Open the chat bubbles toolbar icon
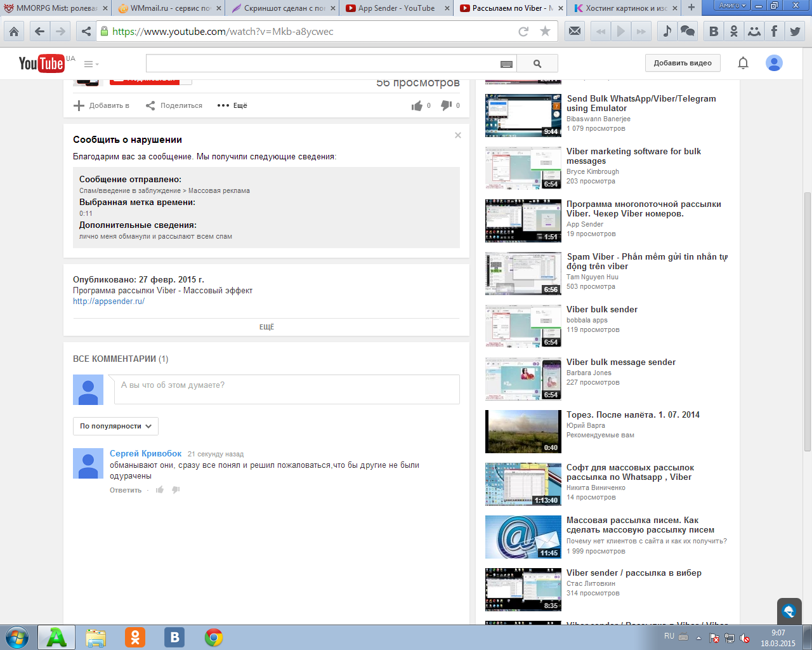Viewport: 812px width, 650px height. click(x=688, y=31)
